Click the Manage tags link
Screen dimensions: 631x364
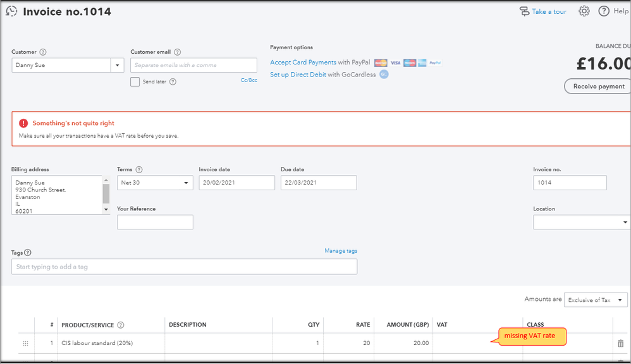point(341,251)
